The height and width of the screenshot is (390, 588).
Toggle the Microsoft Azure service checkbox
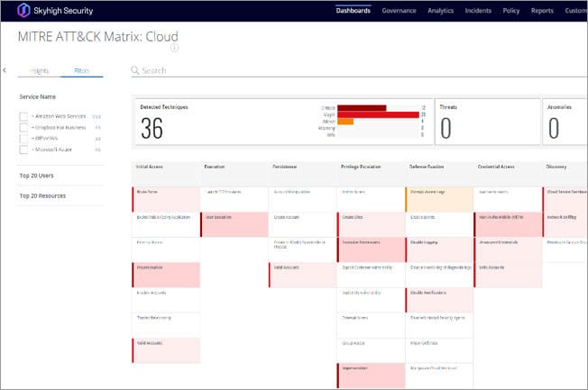click(x=24, y=150)
